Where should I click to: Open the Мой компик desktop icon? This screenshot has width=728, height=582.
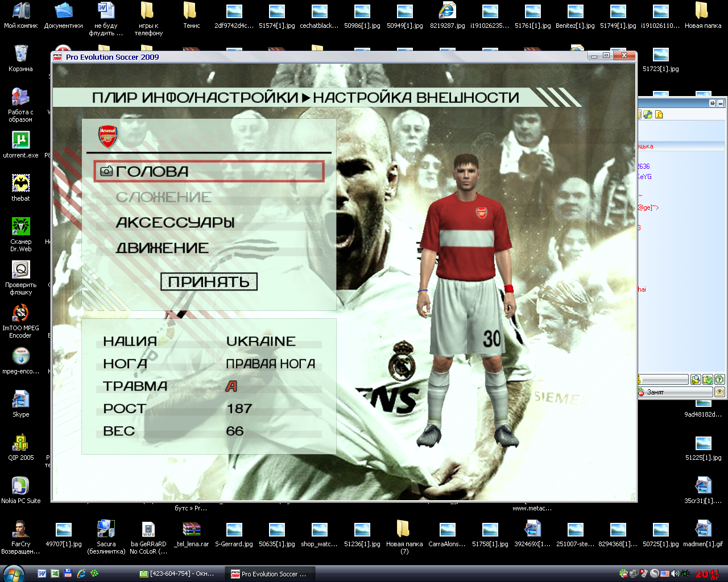[x=21, y=15]
